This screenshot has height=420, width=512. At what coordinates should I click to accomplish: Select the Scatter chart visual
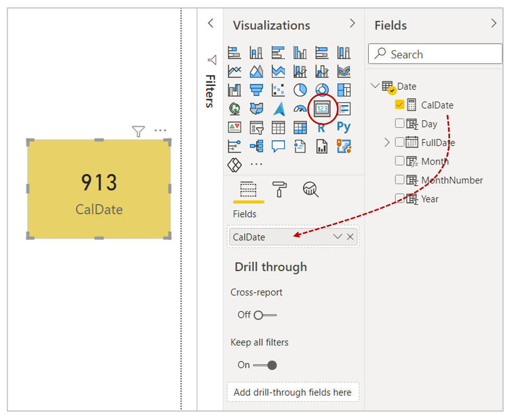click(278, 90)
